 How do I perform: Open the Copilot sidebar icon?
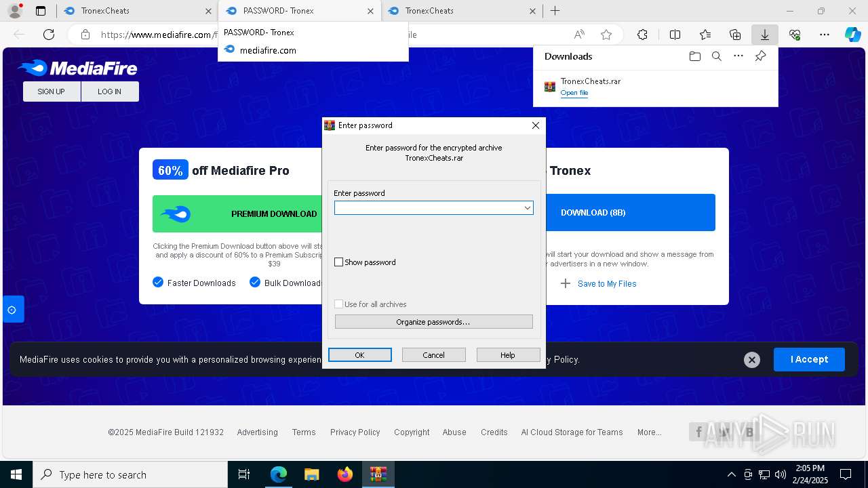(852, 35)
